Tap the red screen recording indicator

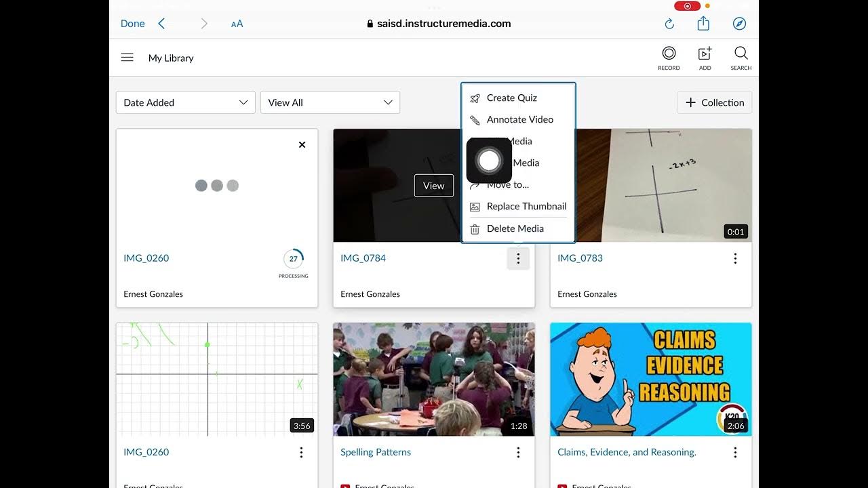(x=687, y=6)
